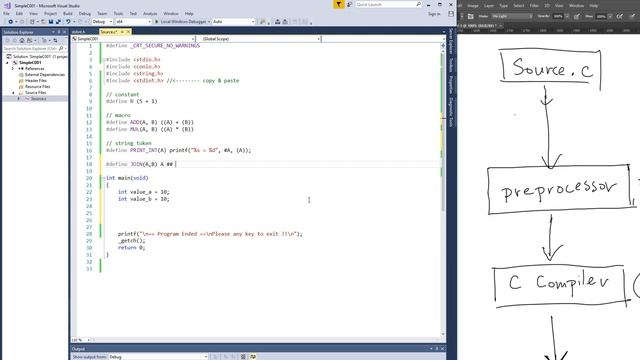Click the Photoshop Flow value field
Image resolution: width=640 pixels, height=360 pixels.
click(x=601, y=16)
